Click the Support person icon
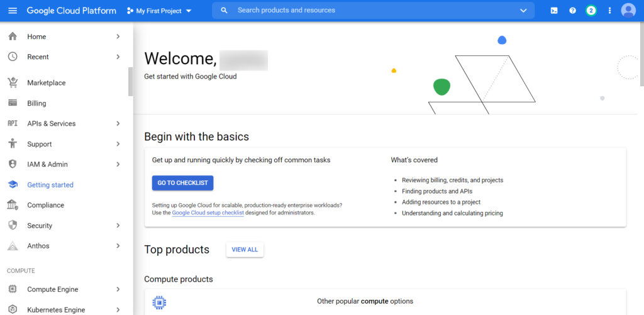644x315 pixels. point(13,144)
